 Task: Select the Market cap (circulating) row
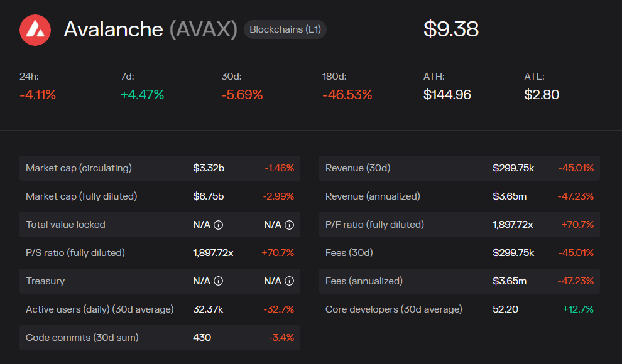160,168
